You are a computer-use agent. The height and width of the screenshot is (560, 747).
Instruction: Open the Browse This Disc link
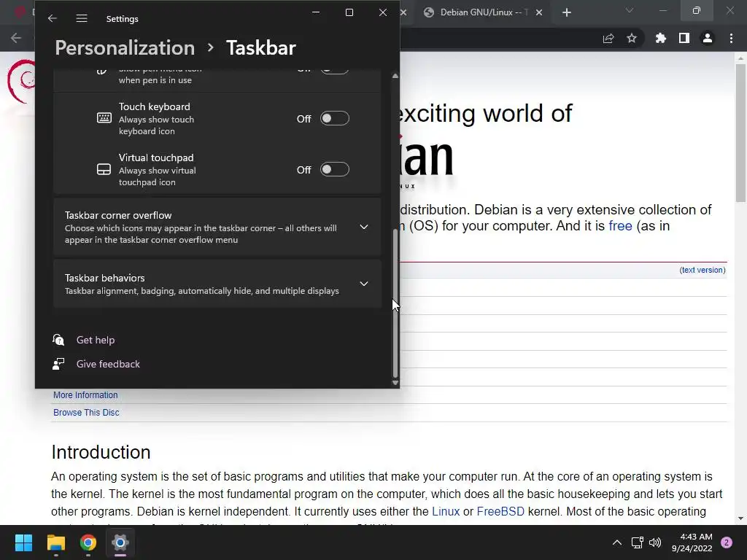click(x=86, y=413)
